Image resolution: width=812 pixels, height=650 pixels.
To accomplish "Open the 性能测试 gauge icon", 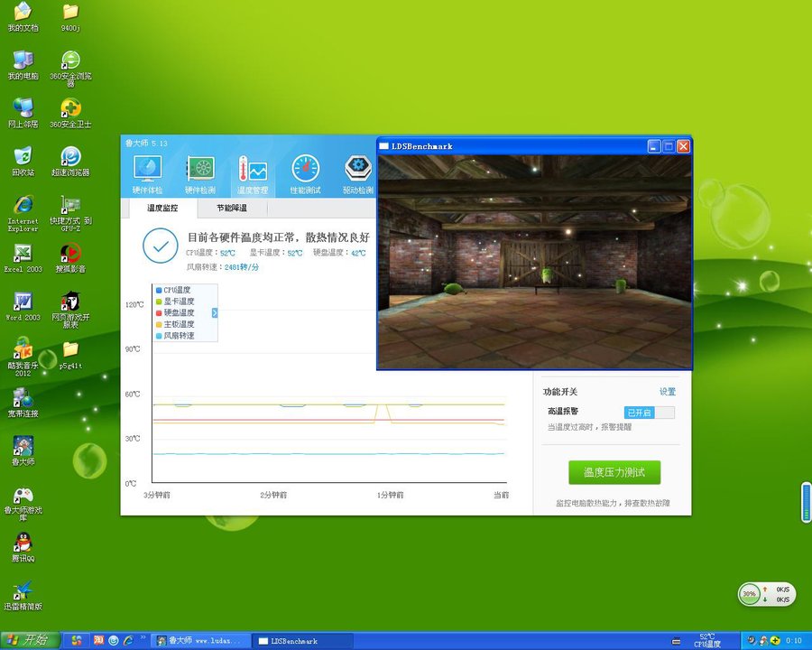I will pos(305,173).
